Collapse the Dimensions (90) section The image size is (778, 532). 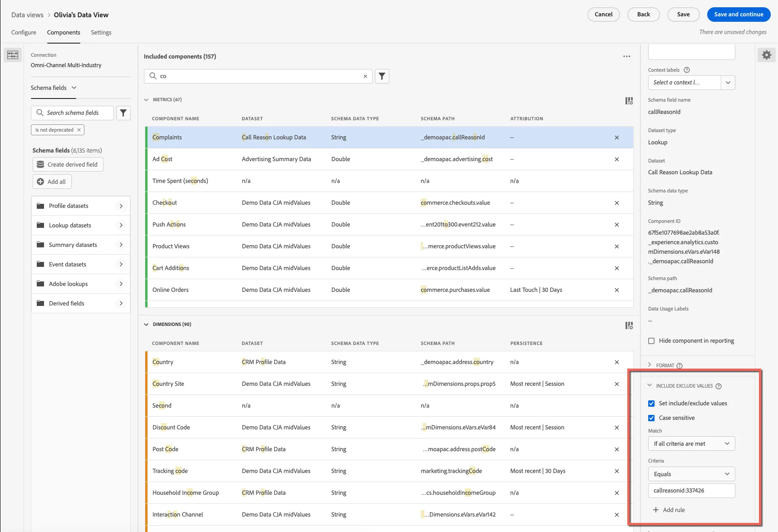(x=146, y=325)
